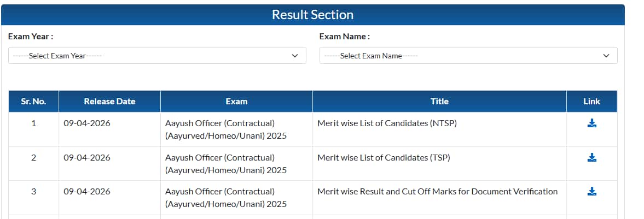
Task: Click the Release Date column header
Action: pyautogui.click(x=109, y=102)
